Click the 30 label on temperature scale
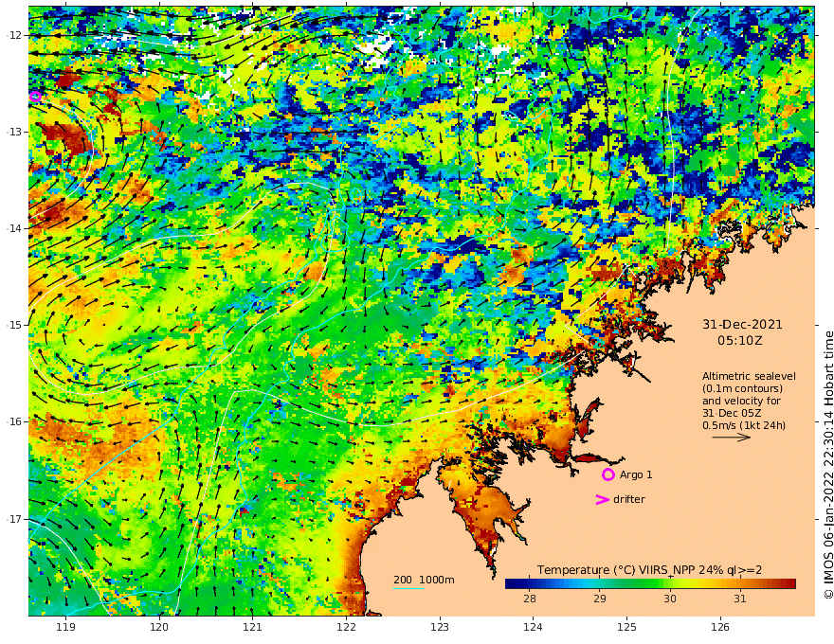Screen dimensions: 834x644 (x=670, y=599)
